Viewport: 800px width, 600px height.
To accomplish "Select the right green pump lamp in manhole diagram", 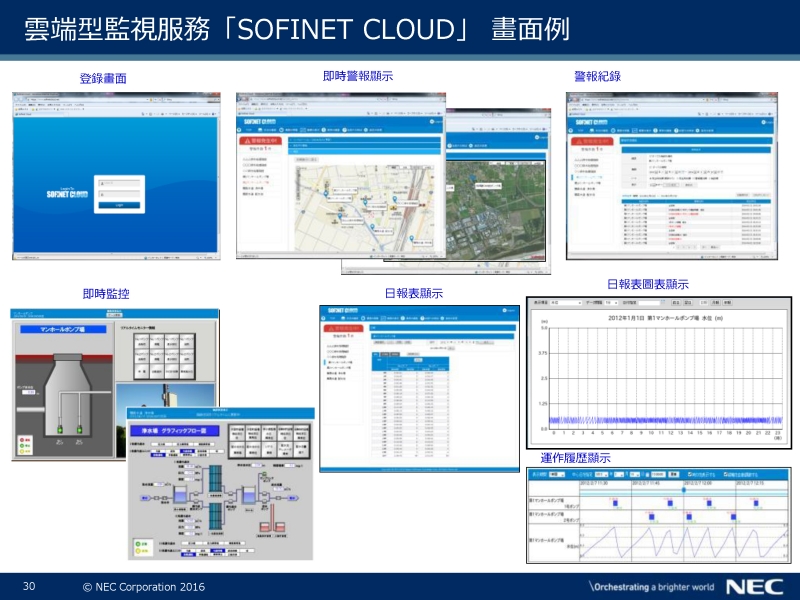I will pyautogui.click(x=79, y=429).
